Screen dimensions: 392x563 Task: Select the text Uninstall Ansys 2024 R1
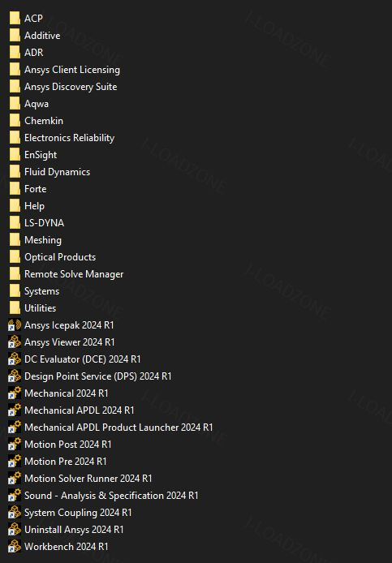pos(74,530)
